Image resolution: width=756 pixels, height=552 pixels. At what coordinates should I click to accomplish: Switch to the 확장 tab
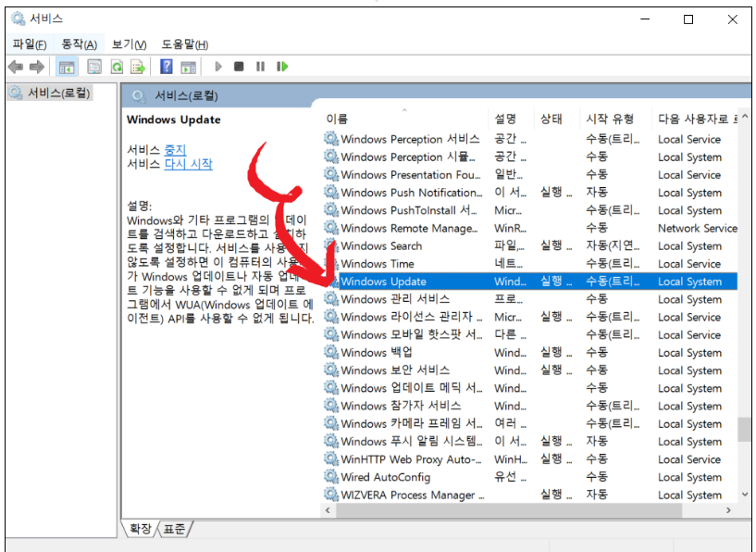(x=141, y=529)
